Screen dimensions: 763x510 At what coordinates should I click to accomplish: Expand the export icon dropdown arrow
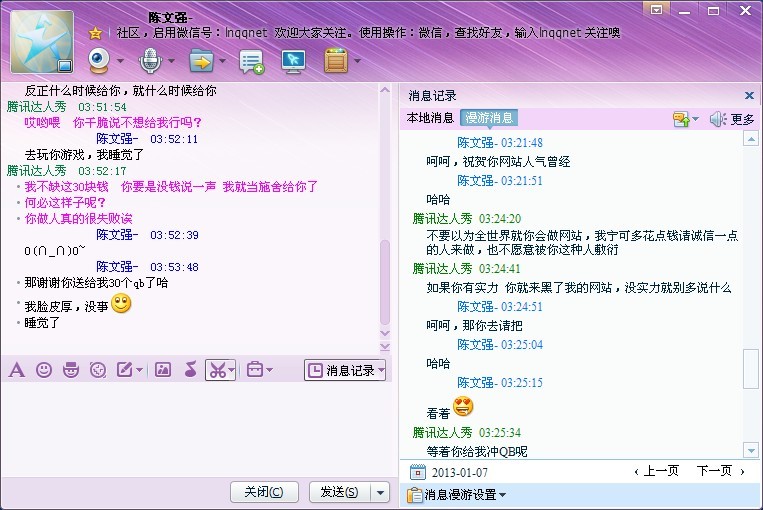695,119
